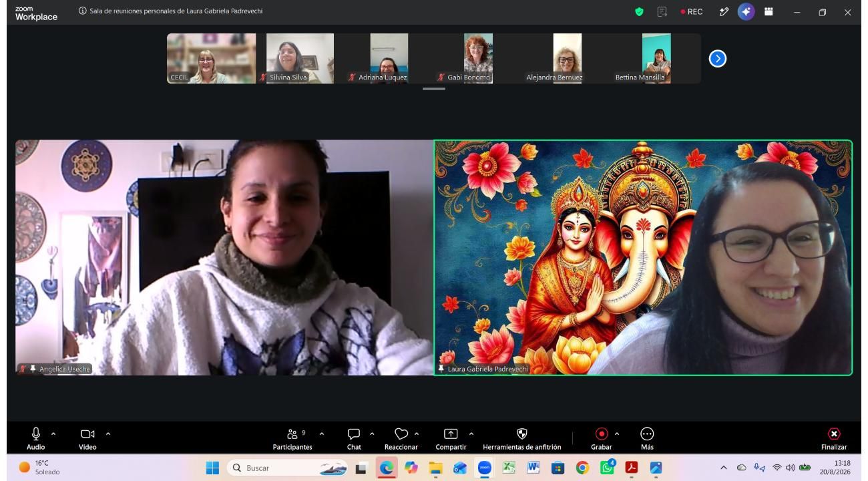Open File Explorer from the taskbar

pos(435,468)
